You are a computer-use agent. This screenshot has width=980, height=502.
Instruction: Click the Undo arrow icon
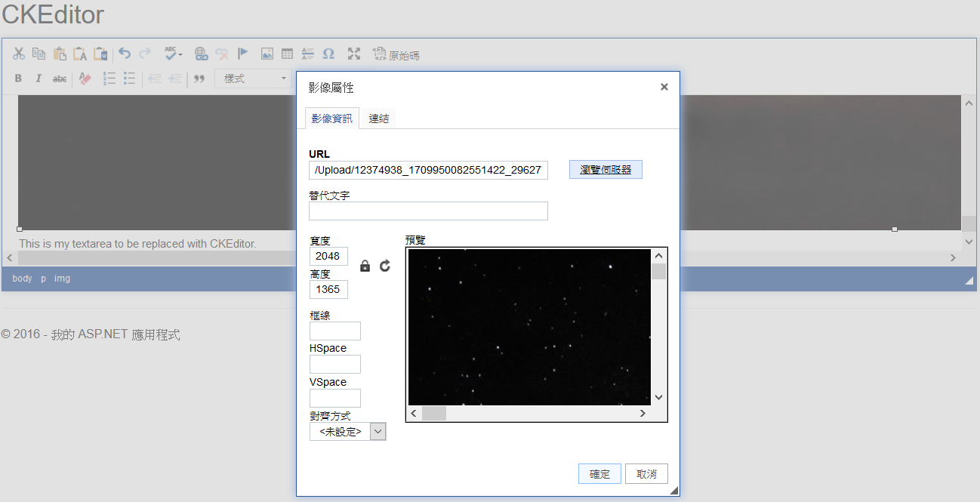[125, 54]
